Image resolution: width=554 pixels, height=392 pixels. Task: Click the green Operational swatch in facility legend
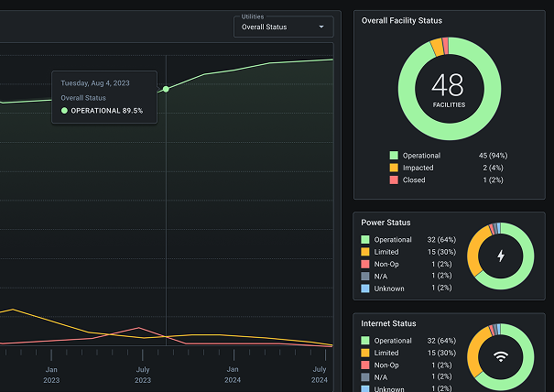(x=394, y=156)
